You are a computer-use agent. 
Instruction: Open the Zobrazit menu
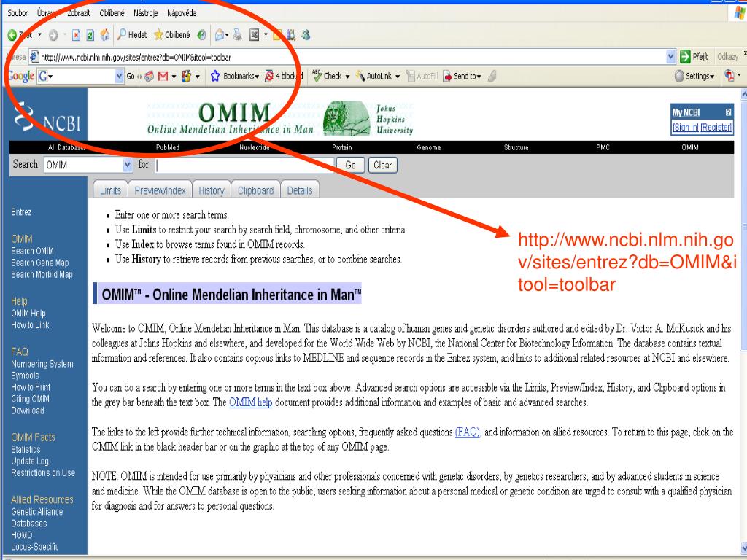coord(78,13)
